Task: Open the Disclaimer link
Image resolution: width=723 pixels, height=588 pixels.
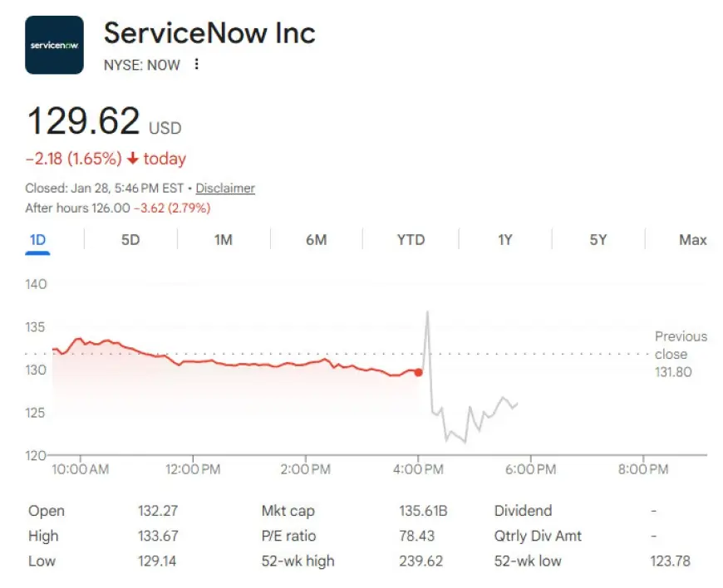Action: click(x=225, y=188)
